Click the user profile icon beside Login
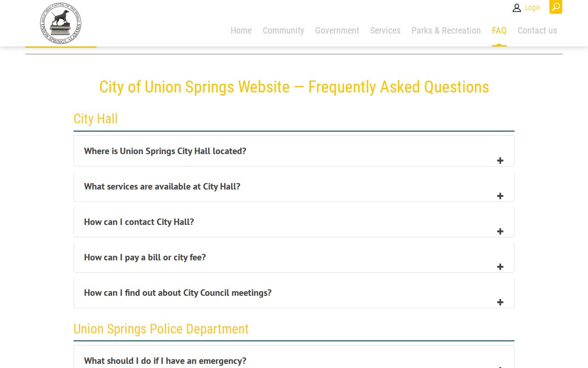This screenshot has height=368, width=588. [517, 8]
